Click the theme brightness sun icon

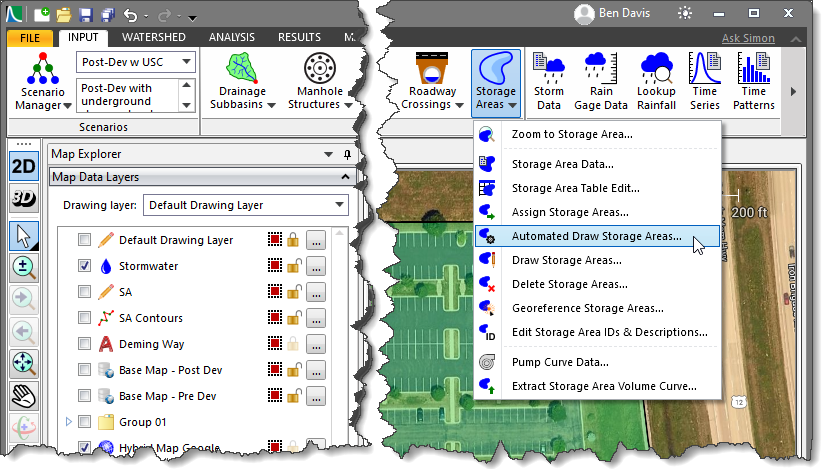pyautogui.click(x=685, y=13)
